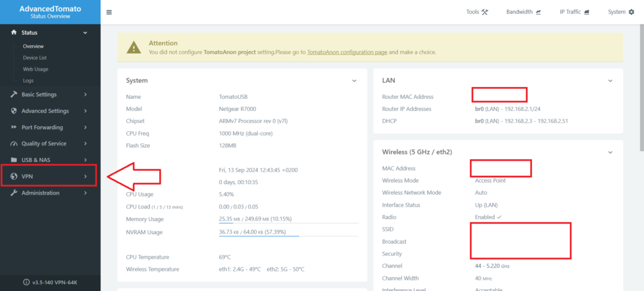Click the Status home icon
Viewport: 644px width, 291px height.
point(14,33)
